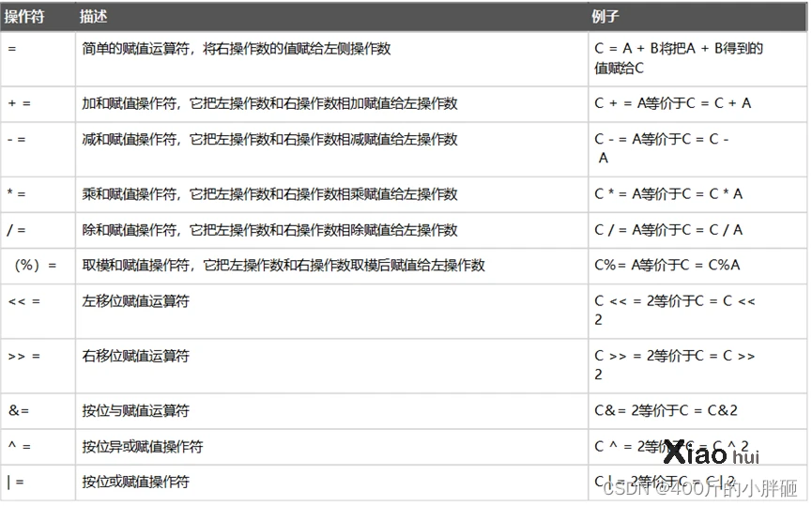Click the 描述 column header
Image resolution: width=812 pixels, height=506 pixels.
point(93,17)
